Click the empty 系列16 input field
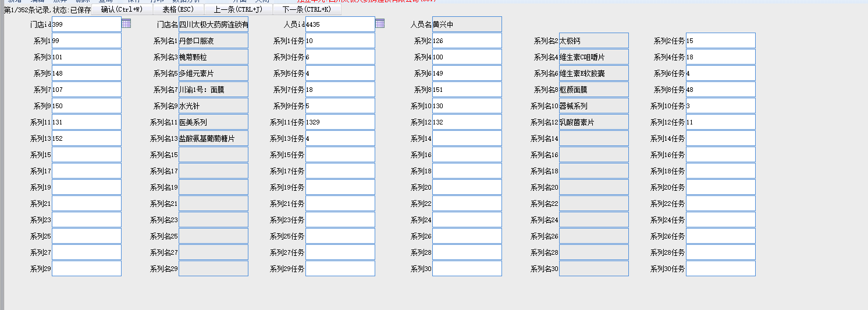 [467, 155]
